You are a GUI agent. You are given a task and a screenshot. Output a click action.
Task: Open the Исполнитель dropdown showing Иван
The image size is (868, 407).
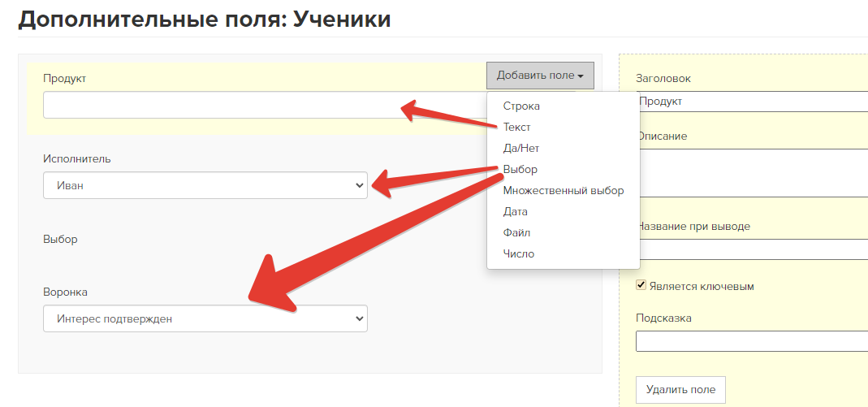pos(205,185)
